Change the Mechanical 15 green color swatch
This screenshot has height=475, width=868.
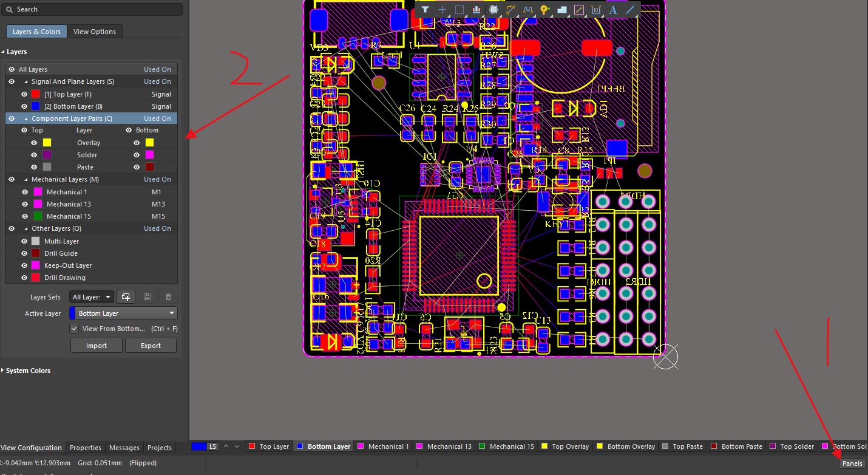coord(38,216)
